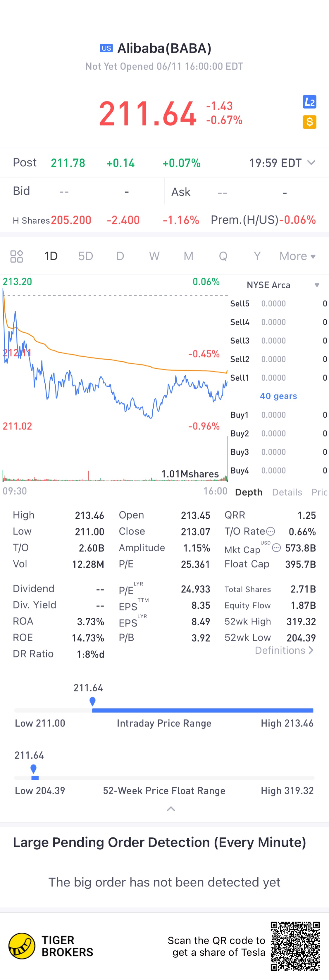Image resolution: width=329 pixels, height=980 pixels.
Task: Switch to the 5D chart tab
Action: pos(86,256)
